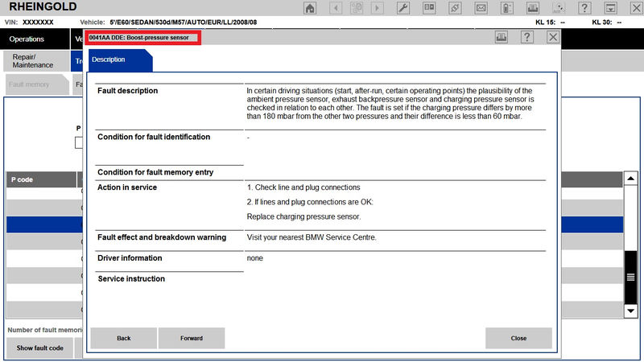
Task: Click the chain link connection icon
Action: pos(456,8)
